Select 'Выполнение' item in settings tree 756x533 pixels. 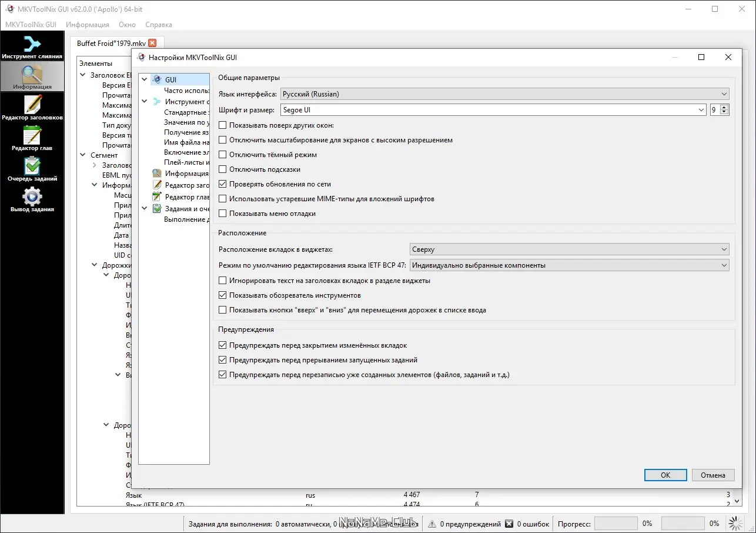(x=186, y=219)
